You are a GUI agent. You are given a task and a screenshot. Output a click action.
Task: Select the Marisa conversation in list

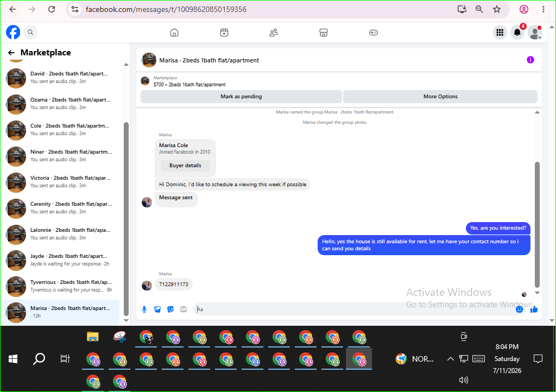click(62, 312)
